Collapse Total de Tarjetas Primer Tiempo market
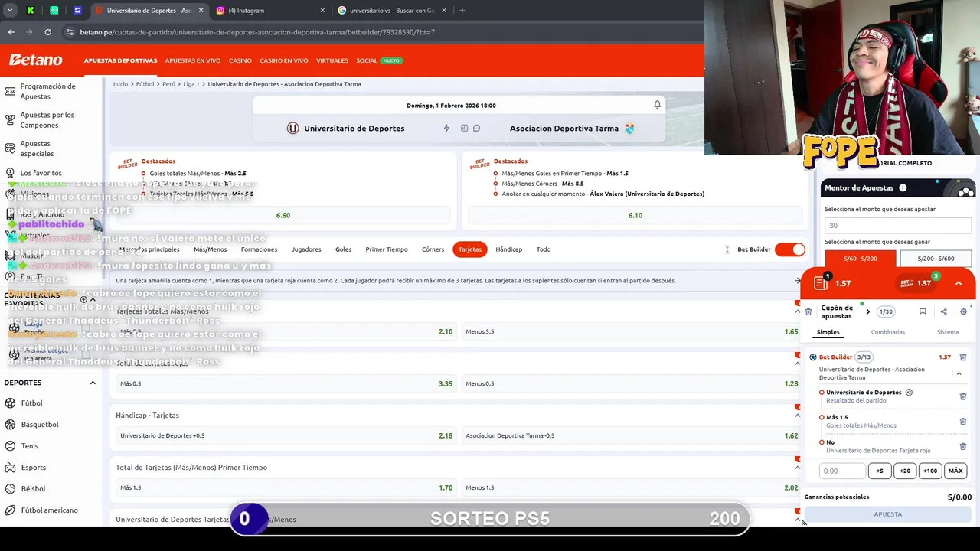The width and height of the screenshot is (980, 551). (x=797, y=468)
